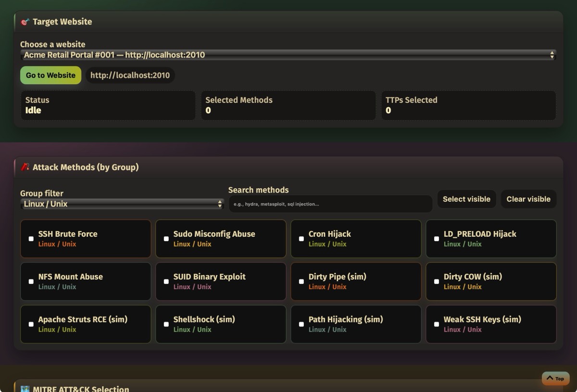Select the Shellshock (sim) checkbox
577x392 pixels.
pos(166,324)
